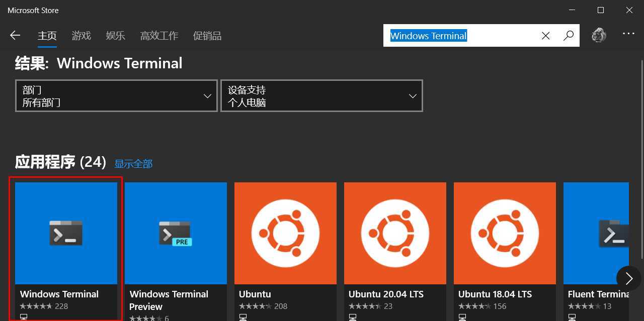Open the 促销品 tab

click(207, 36)
